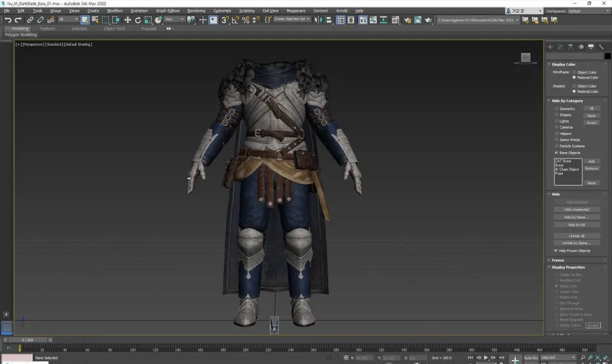Open the Animation menu
Image resolution: width=612 pixels, height=364 pixels.
pos(139,11)
